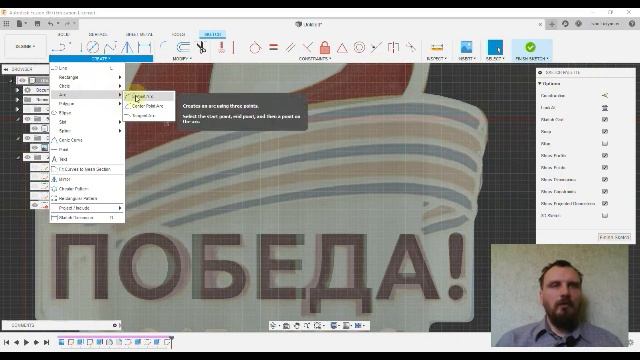The height and width of the screenshot is (360, 640).
Task: Jump to timeline end button
Action: pyautogui.click(x=46, y=342)
